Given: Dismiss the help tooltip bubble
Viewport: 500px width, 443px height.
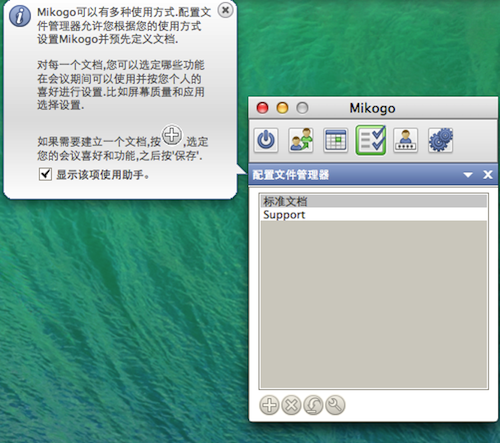Looking at the screenshot, I should click(x=226, y=10).
